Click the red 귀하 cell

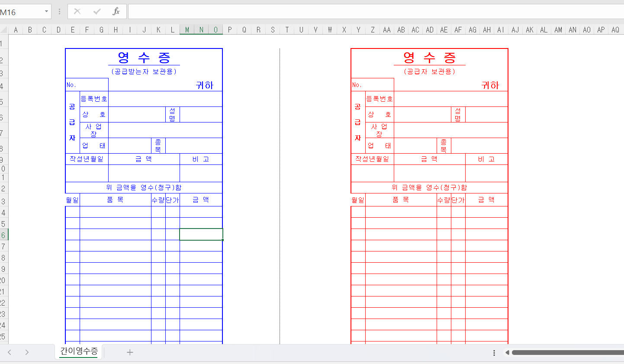pyautogui.click(x=490, y=85)
